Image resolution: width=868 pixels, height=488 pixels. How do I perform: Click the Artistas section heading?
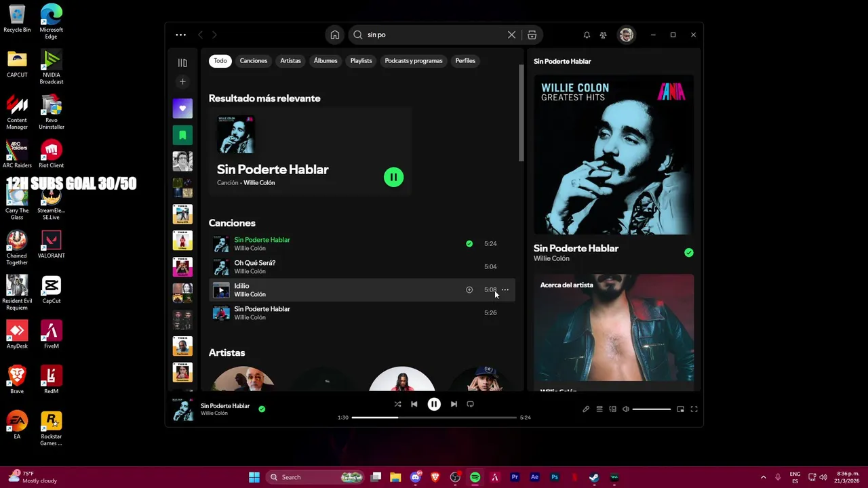pyautogui.click(x=226, y=353)
